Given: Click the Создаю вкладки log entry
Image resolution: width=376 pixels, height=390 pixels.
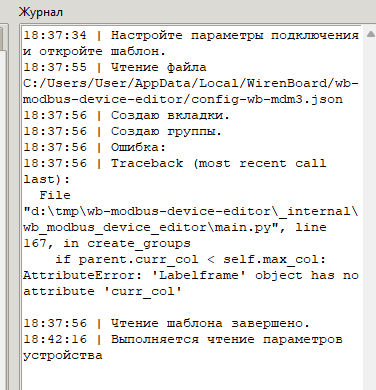Looking at the screenshot, I should [x=127, y=115].
